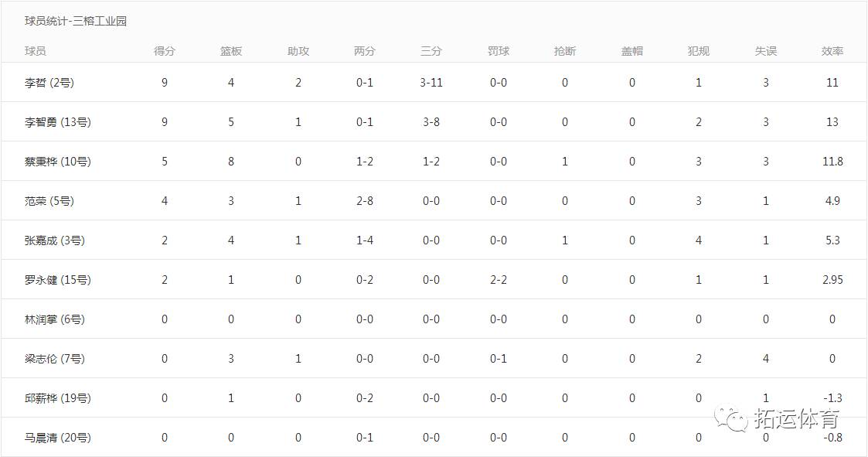Image resolution: width=868 pixels, height=457 pixels.
Task: Select player 李哲 (2号)
Action: click(49, 83)
